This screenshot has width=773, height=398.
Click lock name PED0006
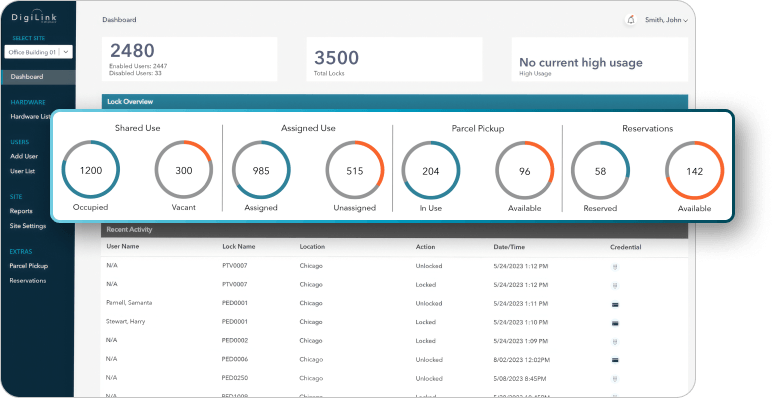tap(235, 360)
